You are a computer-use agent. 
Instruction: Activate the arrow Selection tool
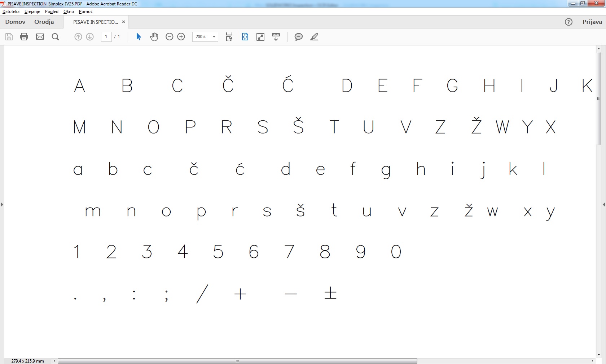pyautogui.click(x=139, y=37)
